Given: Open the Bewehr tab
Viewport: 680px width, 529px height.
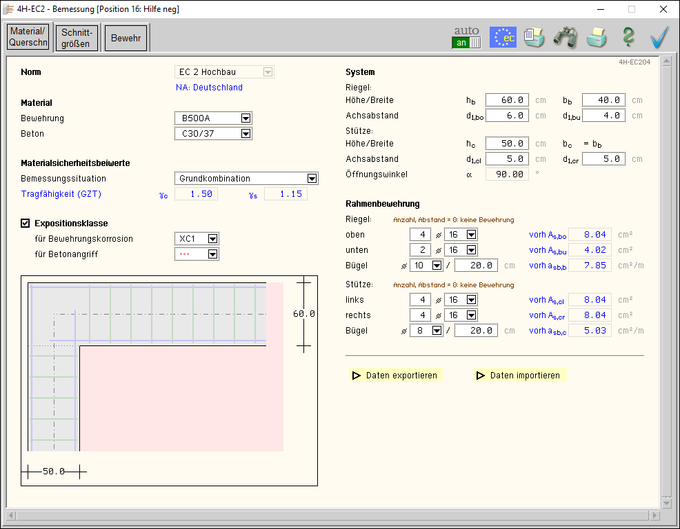Looking at the screenshot, I should point(126,37).
